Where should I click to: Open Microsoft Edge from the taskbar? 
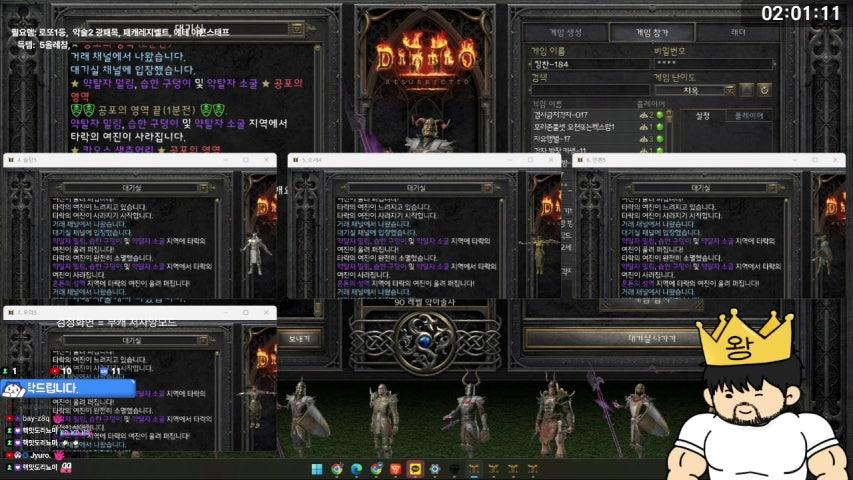coord(356,469)
